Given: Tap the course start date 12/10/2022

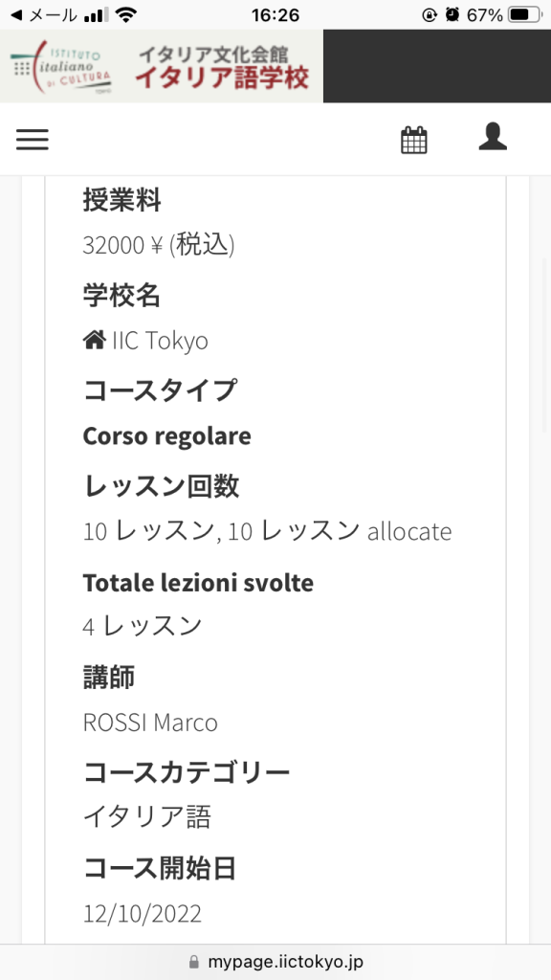Looking at the screenshot, I should 143,913.
